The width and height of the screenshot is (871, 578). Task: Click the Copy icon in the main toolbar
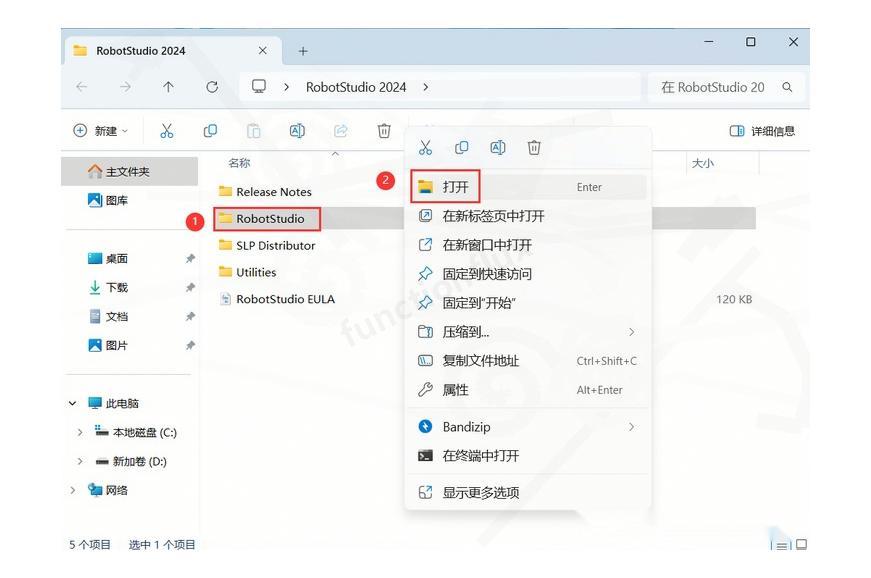210,131
